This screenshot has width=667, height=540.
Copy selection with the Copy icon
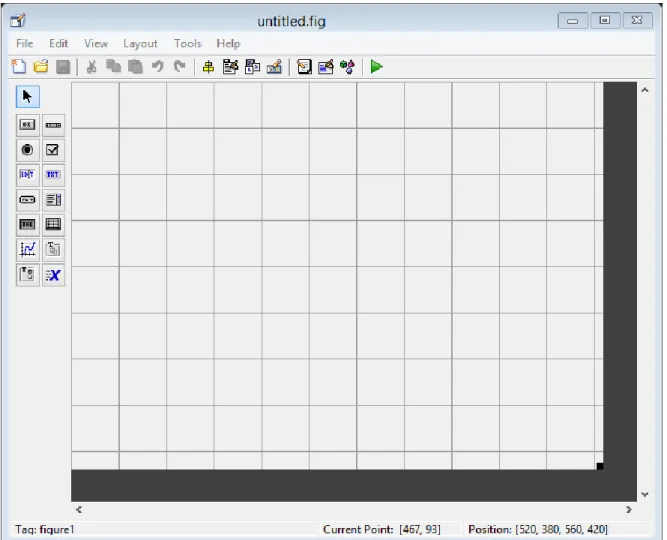point(113,66)
